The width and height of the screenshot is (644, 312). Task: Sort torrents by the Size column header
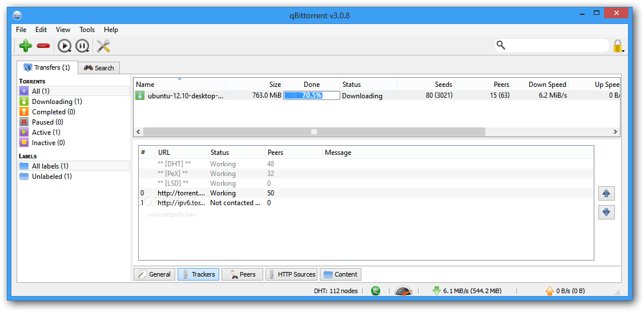[x=254, y=84]
